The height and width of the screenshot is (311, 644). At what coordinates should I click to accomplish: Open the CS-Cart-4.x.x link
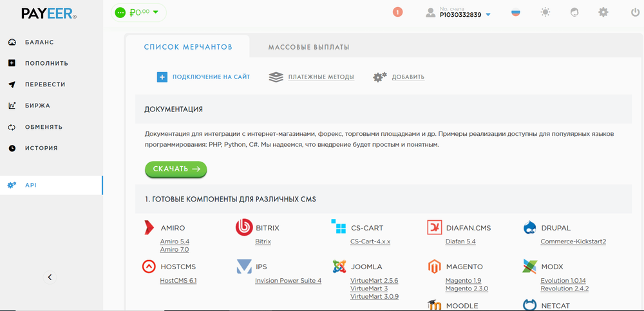pyautogui.click(x=370, y=241)
